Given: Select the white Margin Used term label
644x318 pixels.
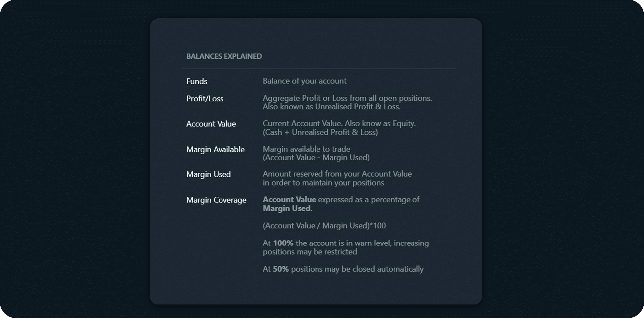Looking at the screenshot, I should click(x=208, y=174).
